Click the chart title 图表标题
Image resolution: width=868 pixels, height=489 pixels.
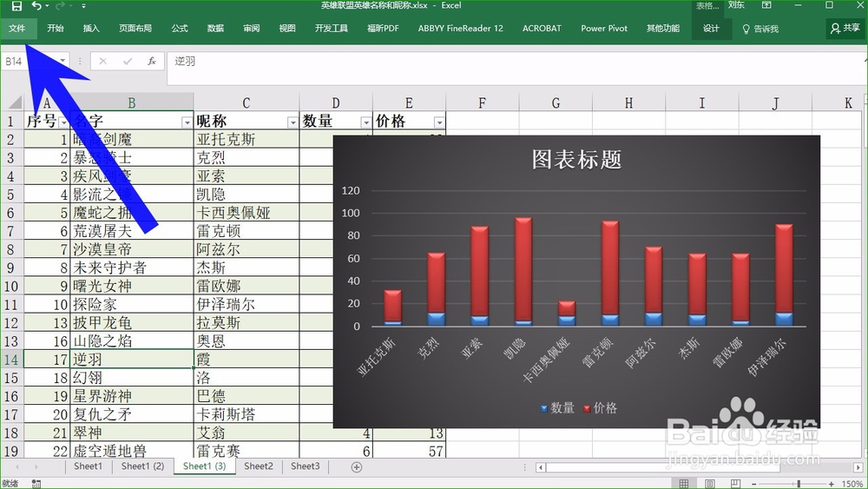click(x=576, y=160)
